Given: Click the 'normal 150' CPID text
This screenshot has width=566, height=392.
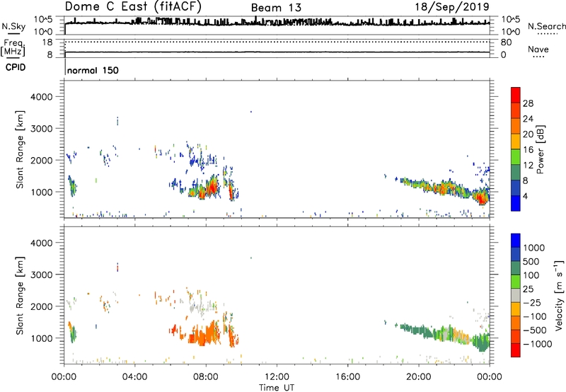Looking at the screenshot, I should [x=93, y=70].
